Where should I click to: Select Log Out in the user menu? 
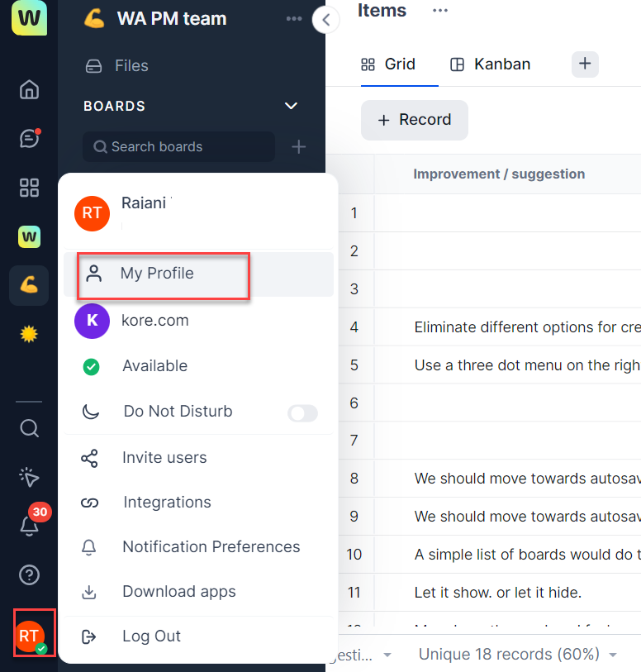pyautogui.click(x=151, y=636)
